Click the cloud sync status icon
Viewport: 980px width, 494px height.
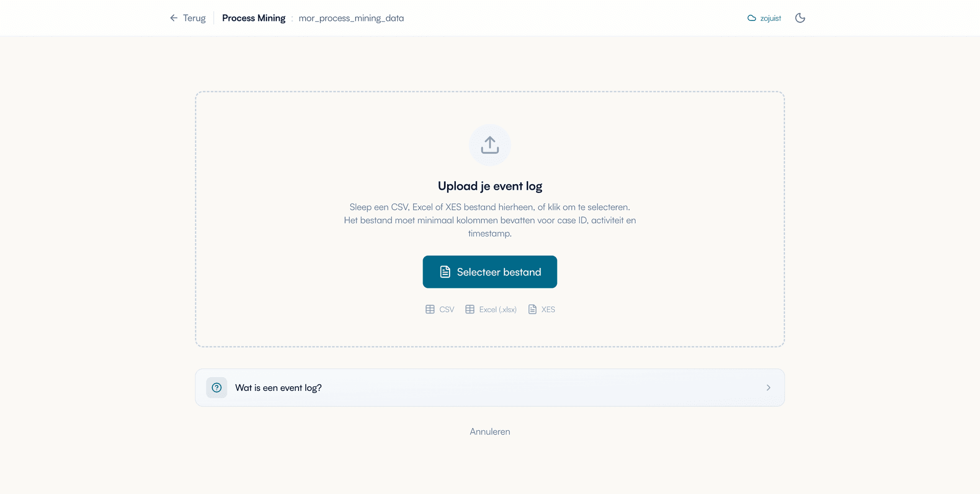point(751,18)
